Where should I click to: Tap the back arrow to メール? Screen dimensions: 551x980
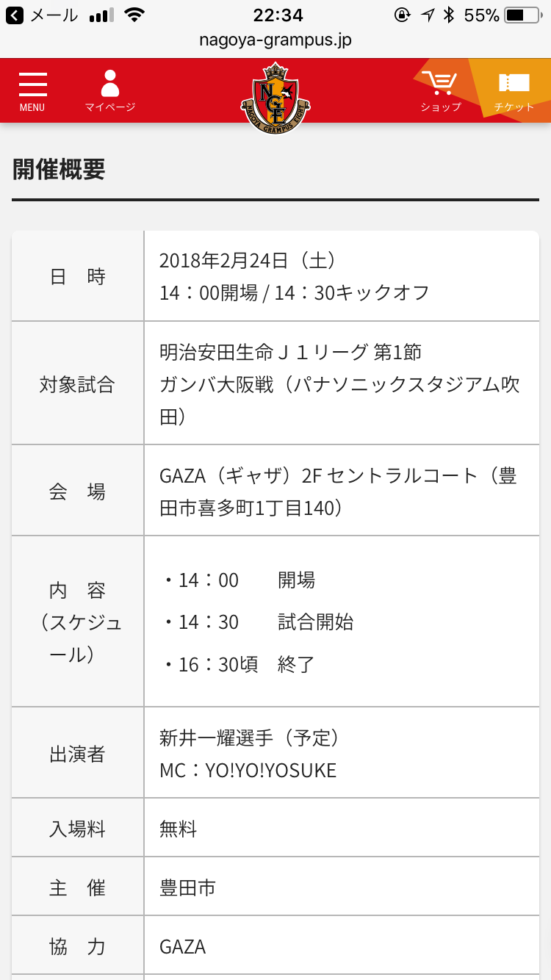(x=15, y=15)
